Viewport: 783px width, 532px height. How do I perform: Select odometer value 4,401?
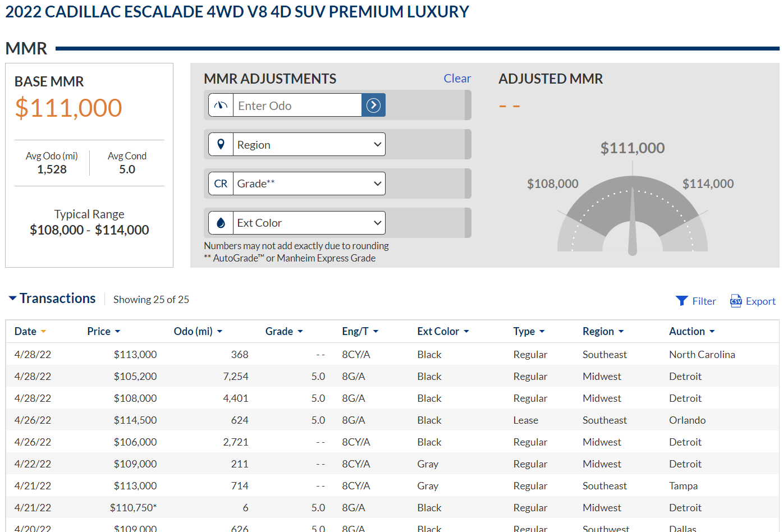pyautogui.click(x=236, y=398)
